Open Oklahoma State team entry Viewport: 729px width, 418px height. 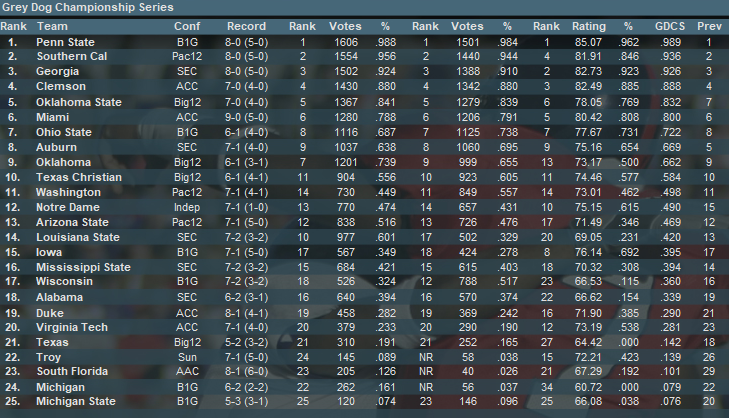(x=79, y=102)
